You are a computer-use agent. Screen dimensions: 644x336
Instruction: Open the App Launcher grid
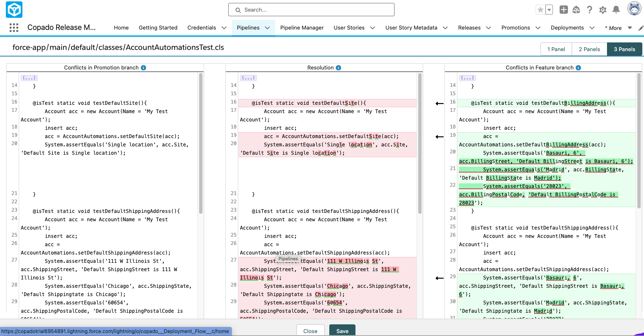click(x=14, y=28)
